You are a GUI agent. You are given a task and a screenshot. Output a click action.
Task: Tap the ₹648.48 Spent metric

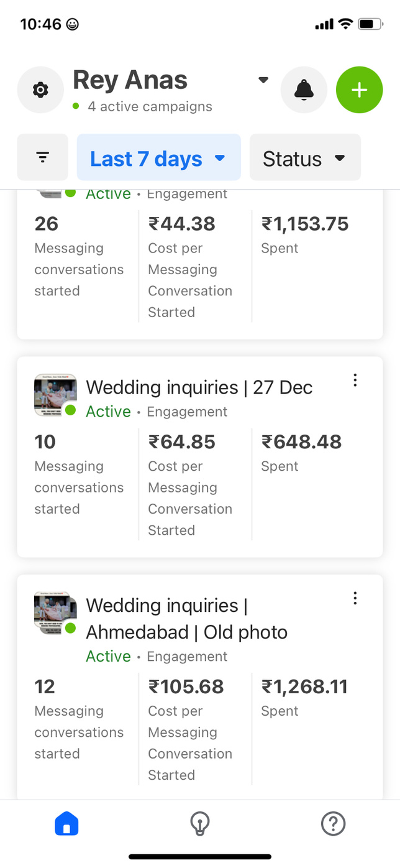pos(301,442)
